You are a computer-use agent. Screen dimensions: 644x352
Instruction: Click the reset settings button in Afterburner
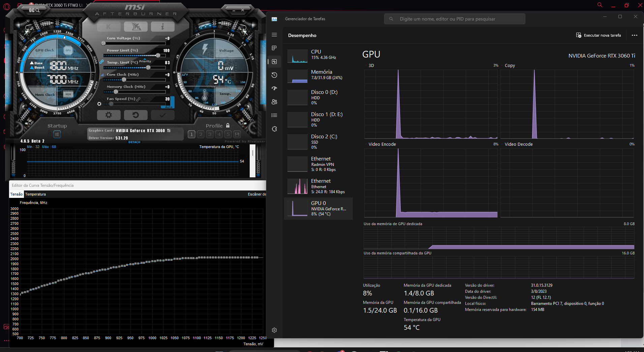[x=135, y=115]
